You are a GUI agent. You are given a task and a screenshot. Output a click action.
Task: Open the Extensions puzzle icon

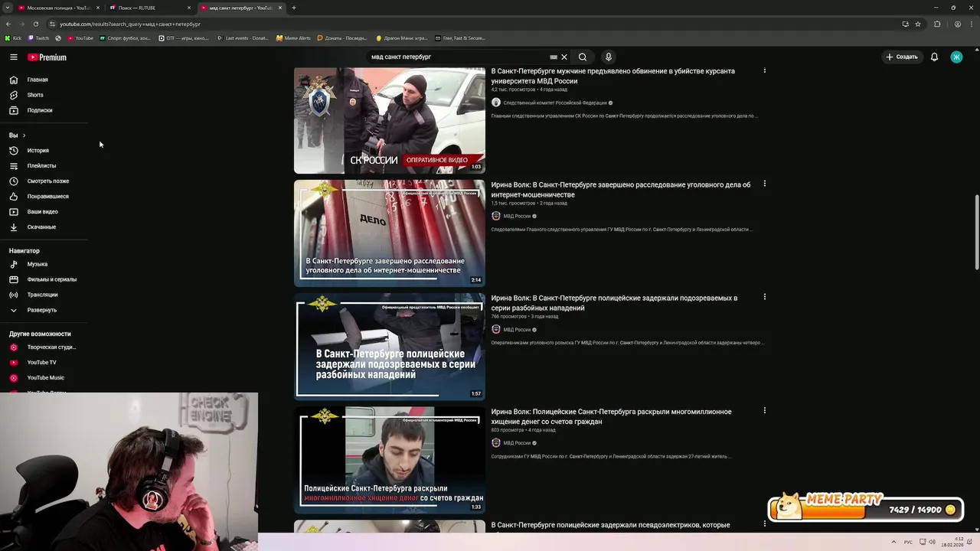click(937, 24)
